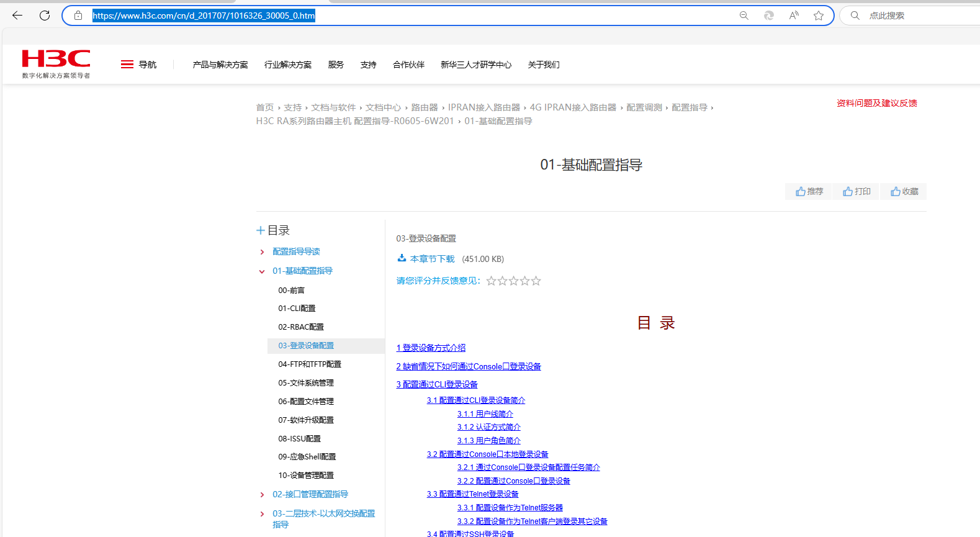980x537 pixels.
Task: Open the 服务 menu
Action: (336, 65)
